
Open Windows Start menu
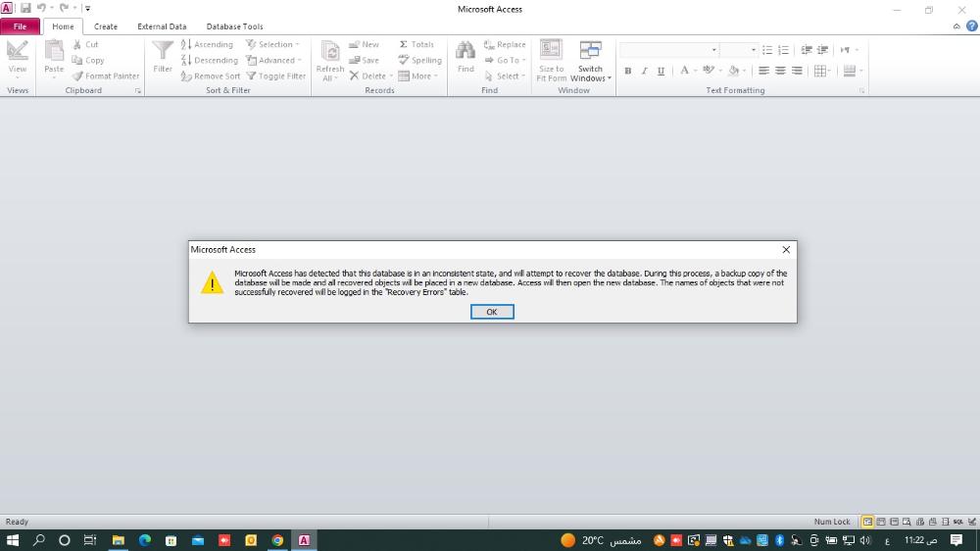tap(13, 540)
